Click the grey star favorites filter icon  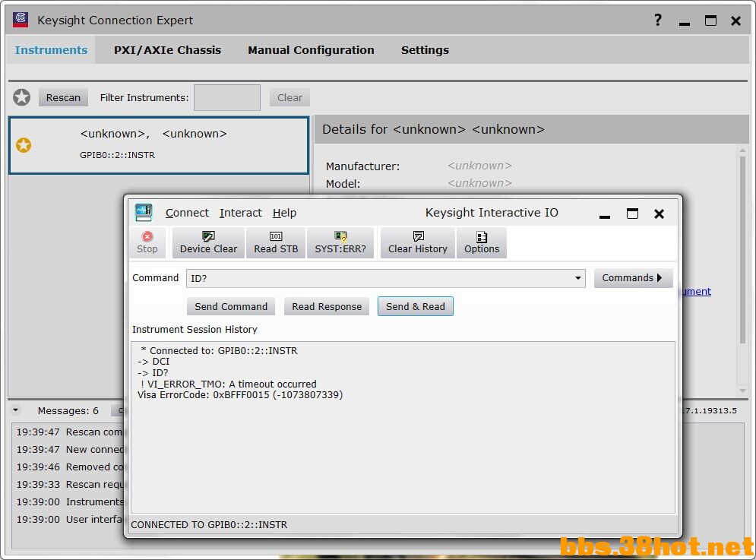click(22, 97)
